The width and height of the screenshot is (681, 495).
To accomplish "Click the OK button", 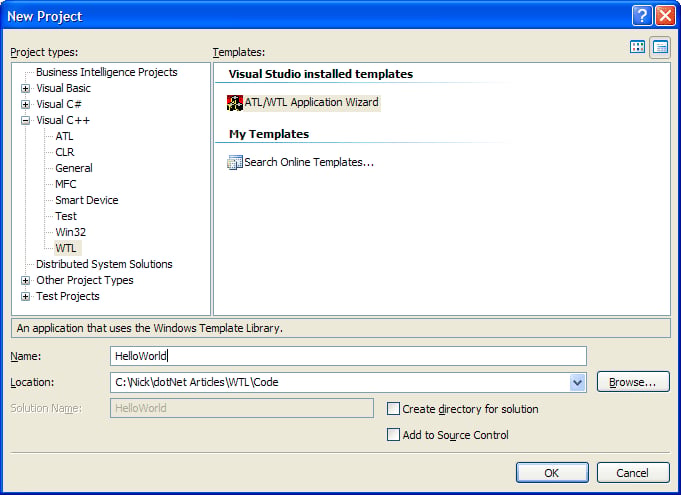I will (x=552, y=472).
